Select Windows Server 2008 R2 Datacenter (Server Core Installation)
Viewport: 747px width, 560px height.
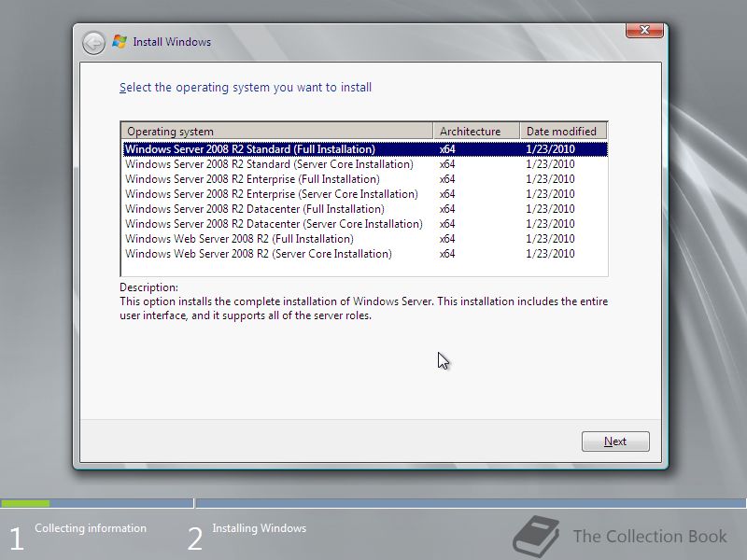(x=365, y=224)
